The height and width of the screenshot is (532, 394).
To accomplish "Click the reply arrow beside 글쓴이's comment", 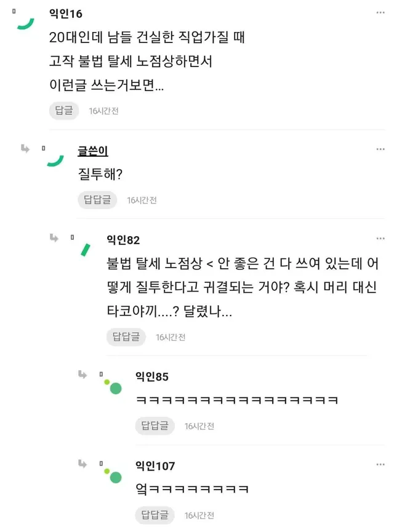I will [25, 148].
